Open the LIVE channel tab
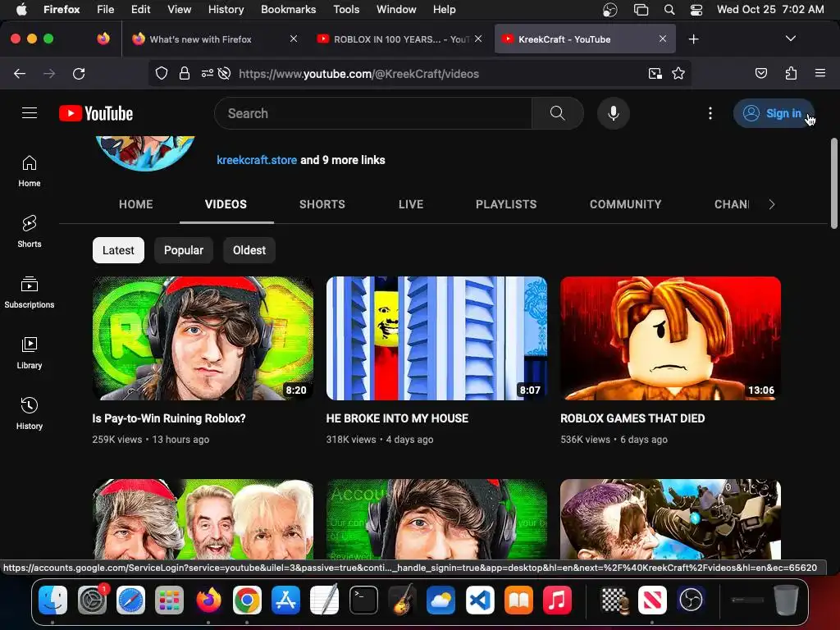 pos(411,204)
